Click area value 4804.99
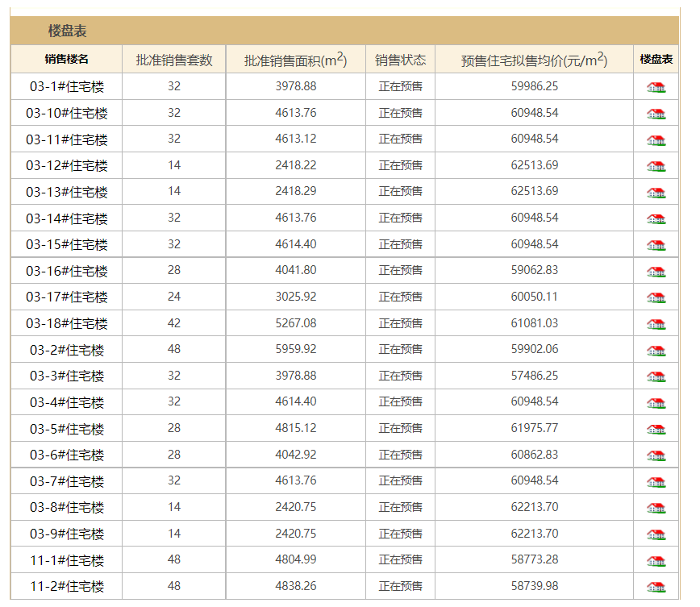This screenshot has height=607, width=700. [295, 559]
